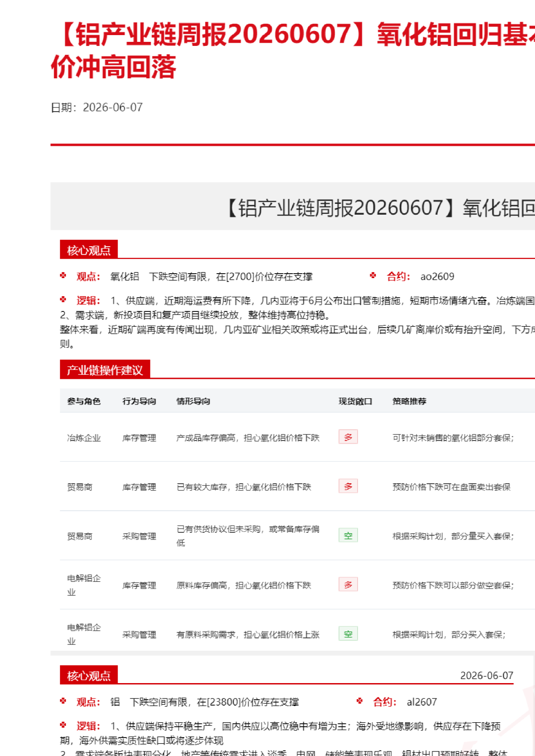Click strategy '预防价格下跌可在盘面卖出套保'
The width and height of the screenshot is (535, 756).
(x=452, y=487)
